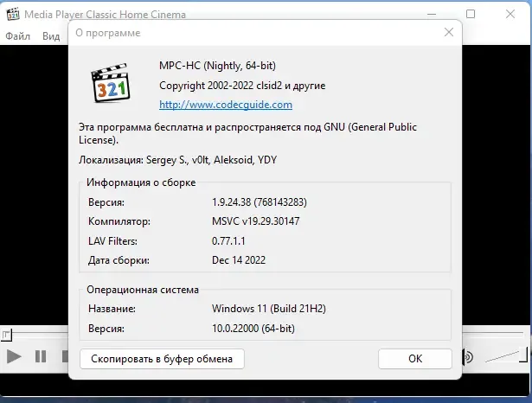Image resolution: width=532 pixels, height=403 pixels.
Task: Minimize the Media Player Classic window
Action: (432, 14)
